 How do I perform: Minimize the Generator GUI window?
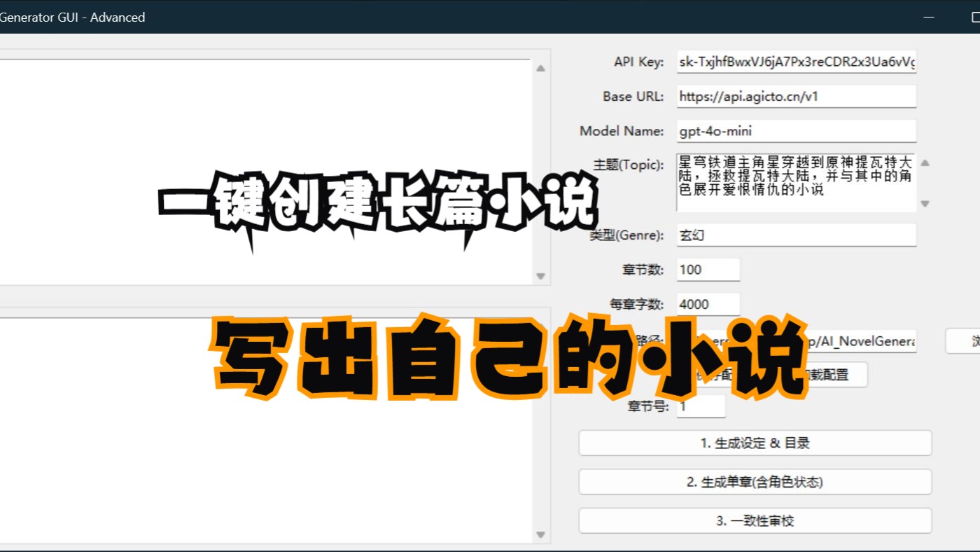pyautogui.click(x=929, y=17)
